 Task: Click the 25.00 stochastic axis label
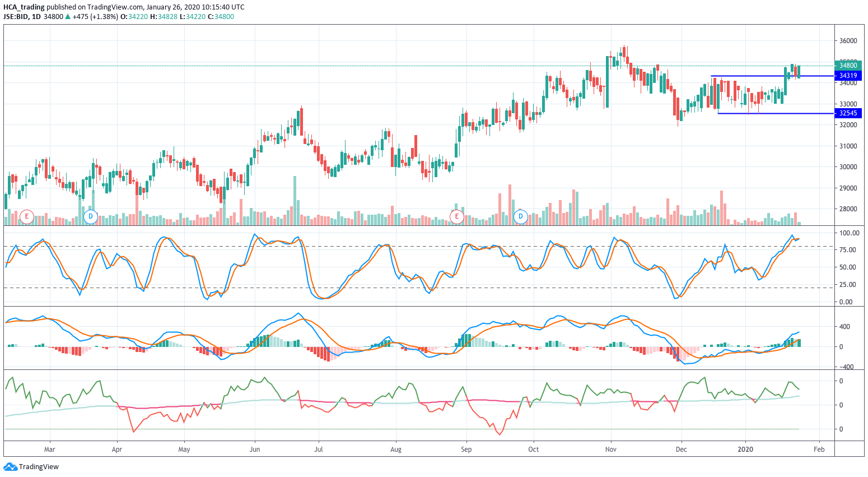coord(847,285)
